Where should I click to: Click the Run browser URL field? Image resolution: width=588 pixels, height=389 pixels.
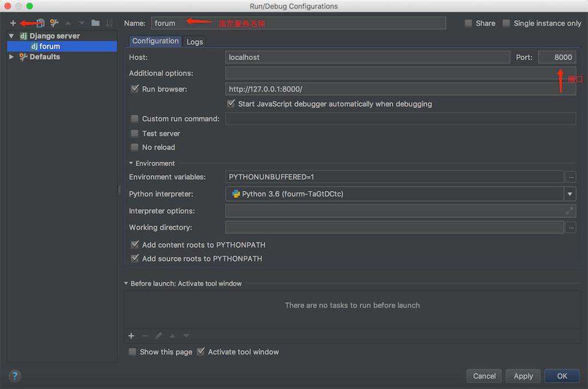[401, 89]
